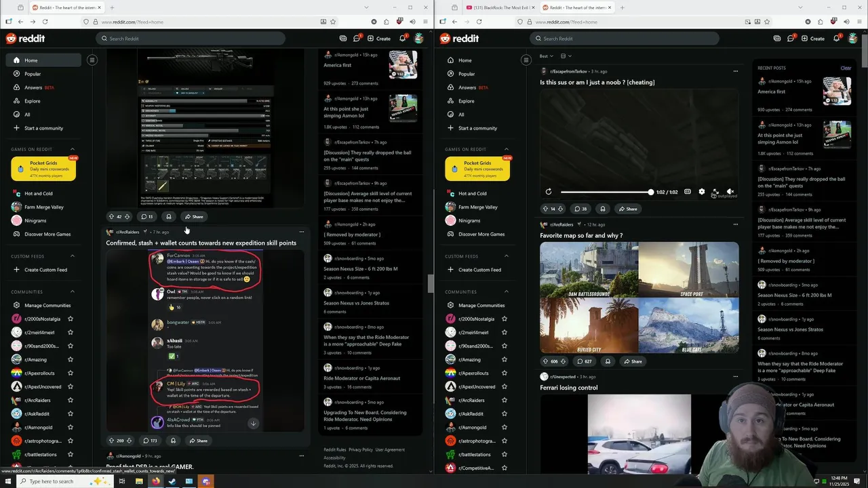Favorite r/Asmongold in right window
The image size is (868, 488).
[505, 428]
